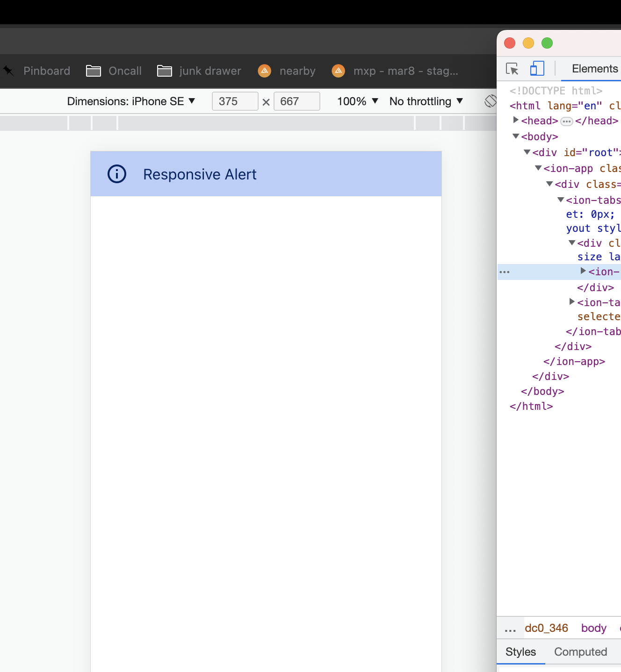This screenshot has width=621, height=672.
Task: Click the nearby bookmark favicon
Action: pyautogui.click(x=264, y=71)
